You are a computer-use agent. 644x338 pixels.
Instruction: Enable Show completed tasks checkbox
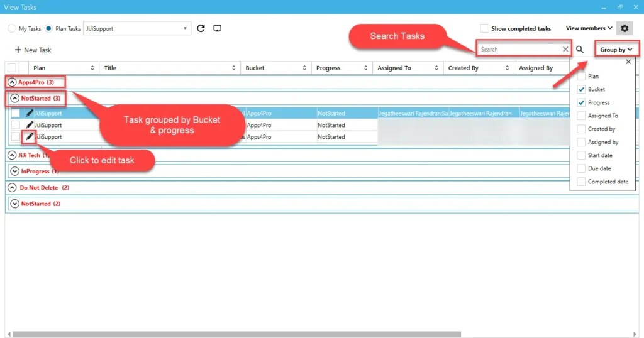coord(484,28)
